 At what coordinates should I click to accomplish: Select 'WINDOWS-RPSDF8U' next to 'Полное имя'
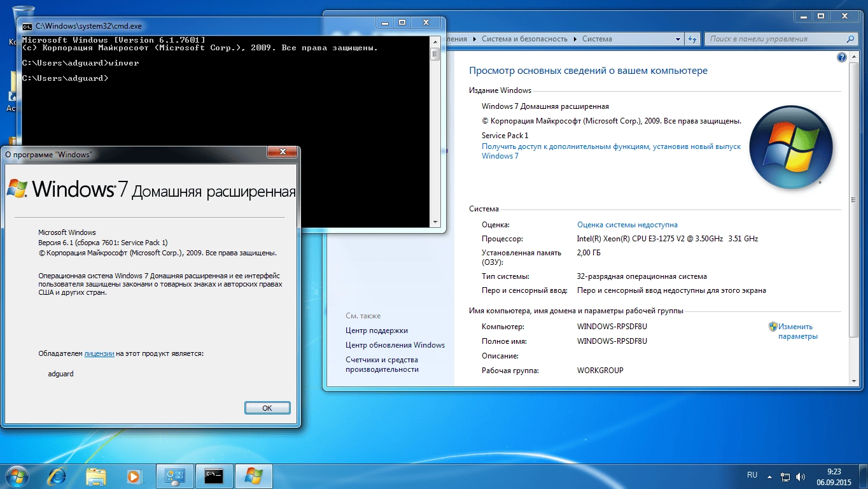[x=612, y=341]
